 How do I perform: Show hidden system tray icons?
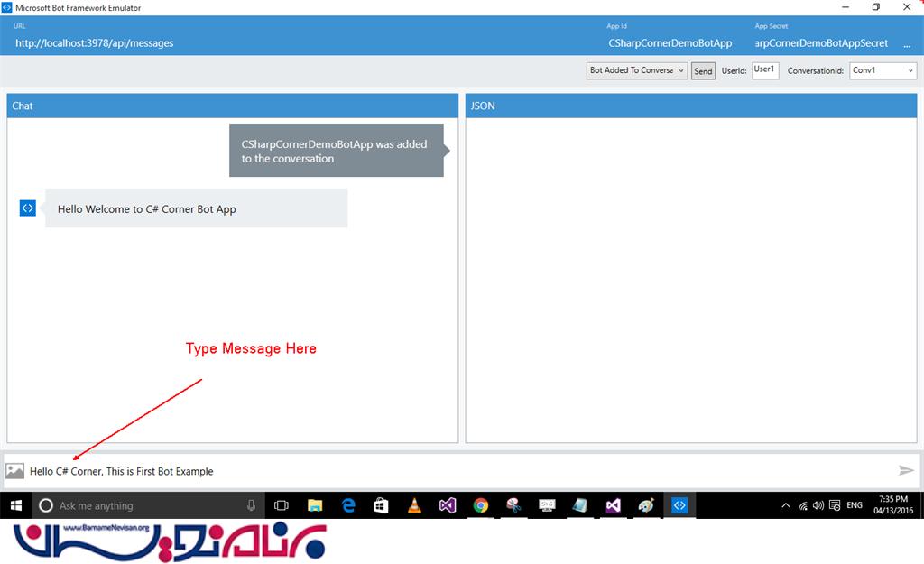tap(786, 505)
